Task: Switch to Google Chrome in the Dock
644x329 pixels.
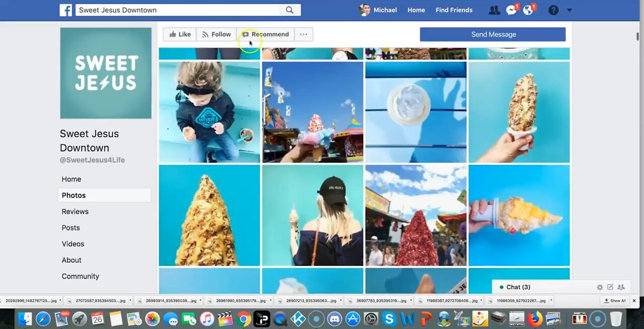Action: (244, 319)
